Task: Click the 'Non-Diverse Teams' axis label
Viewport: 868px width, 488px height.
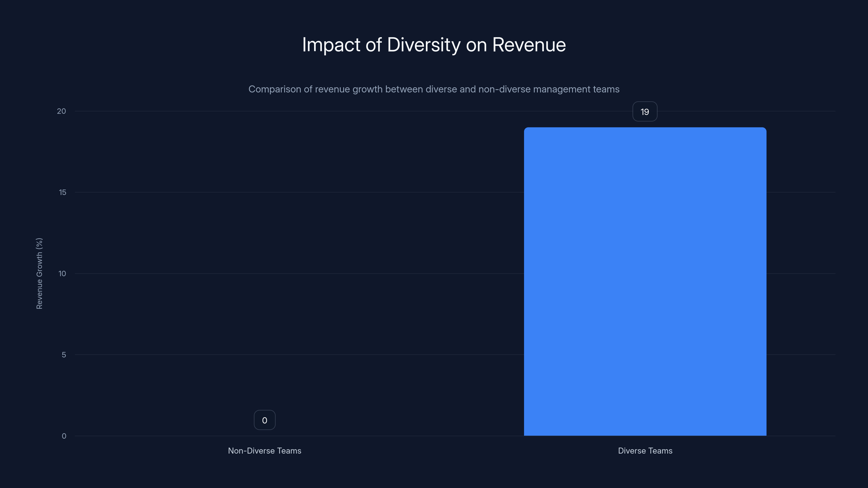Action: (264, 451)
